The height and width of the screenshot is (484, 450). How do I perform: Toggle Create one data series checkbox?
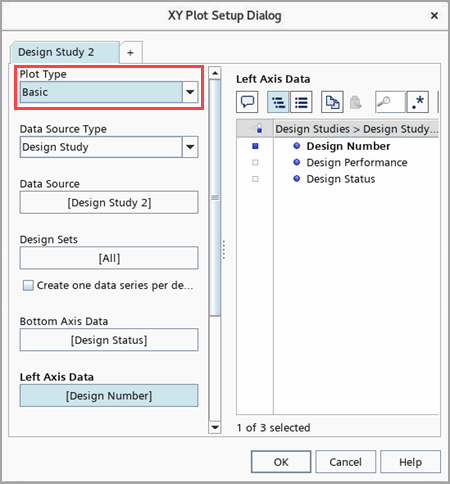(x=28, y=285)
